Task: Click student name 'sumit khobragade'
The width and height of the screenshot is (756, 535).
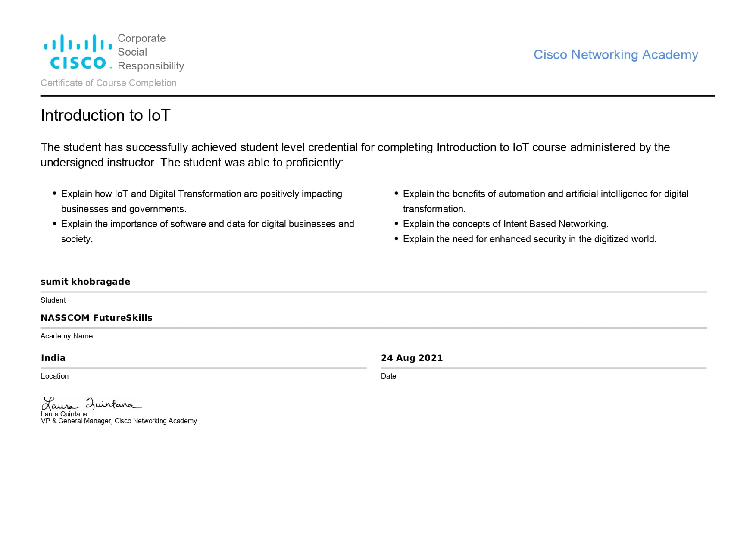Action: coord(85,282)
